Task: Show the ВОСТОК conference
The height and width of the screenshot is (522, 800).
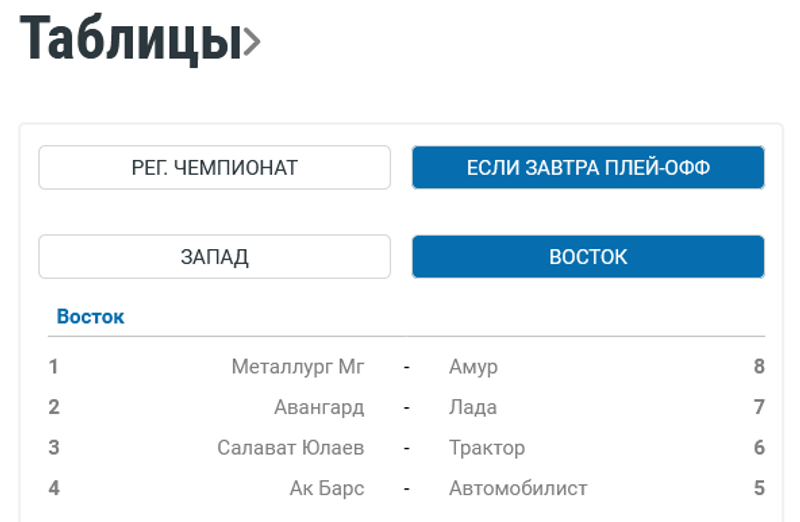Action: (588, 257)
